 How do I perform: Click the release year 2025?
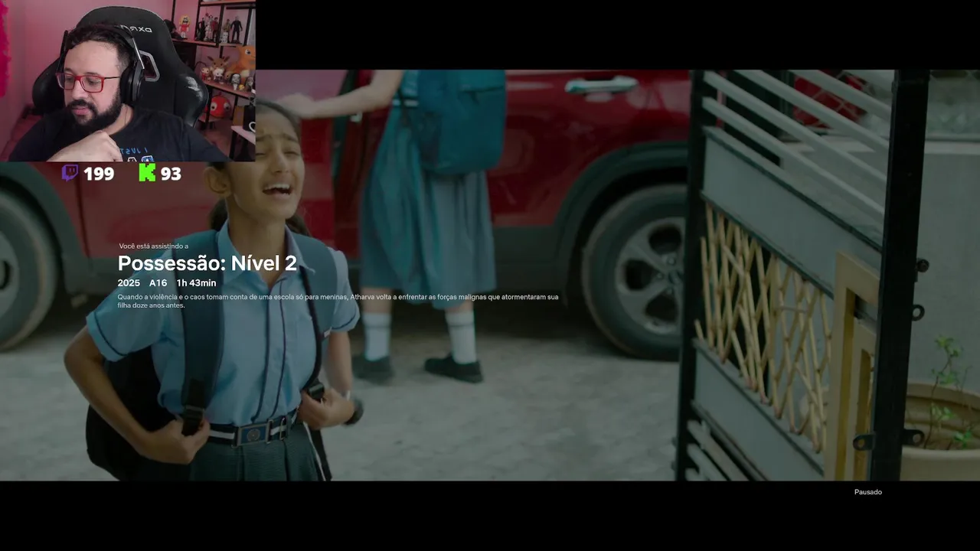(x=129, y=283)
